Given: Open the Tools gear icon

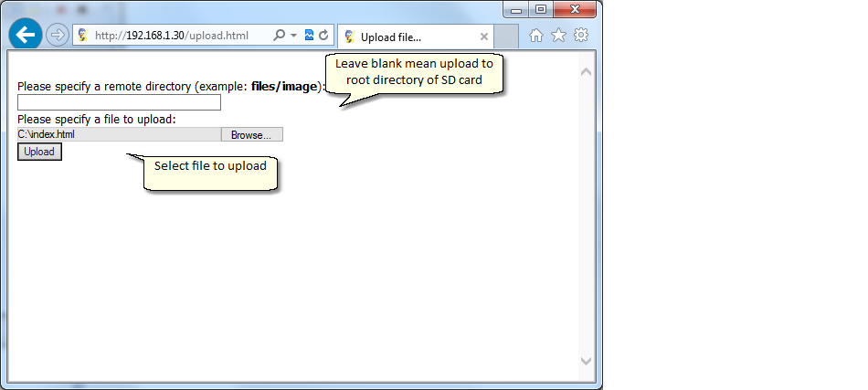Looking at the screenshot, I should 581,36.
